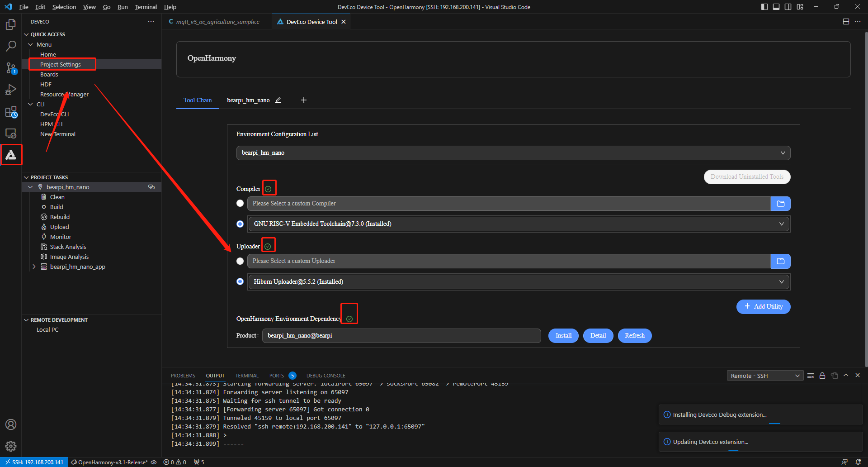Open the Hiburn Uploader version dropdown
868x467 pixels.
click(x=519, y=281)
